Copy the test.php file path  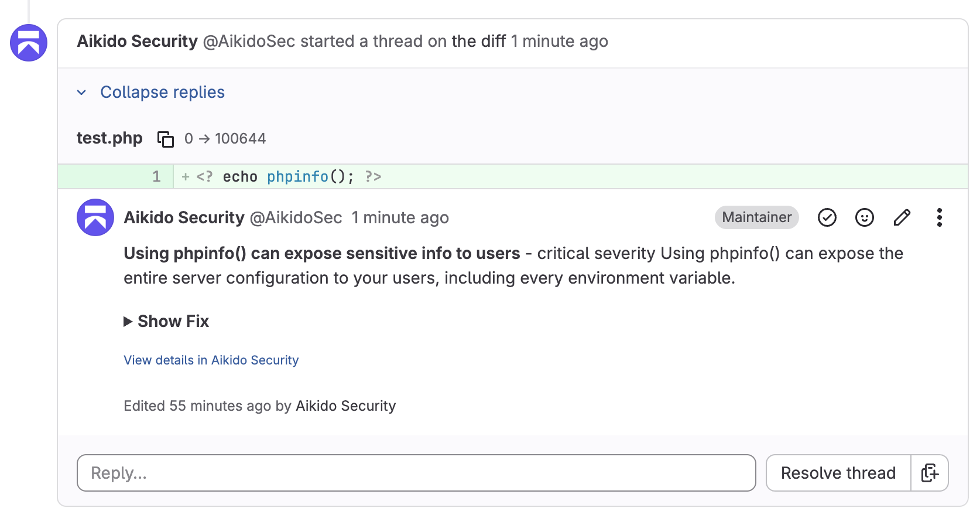(x=166, y=139)
